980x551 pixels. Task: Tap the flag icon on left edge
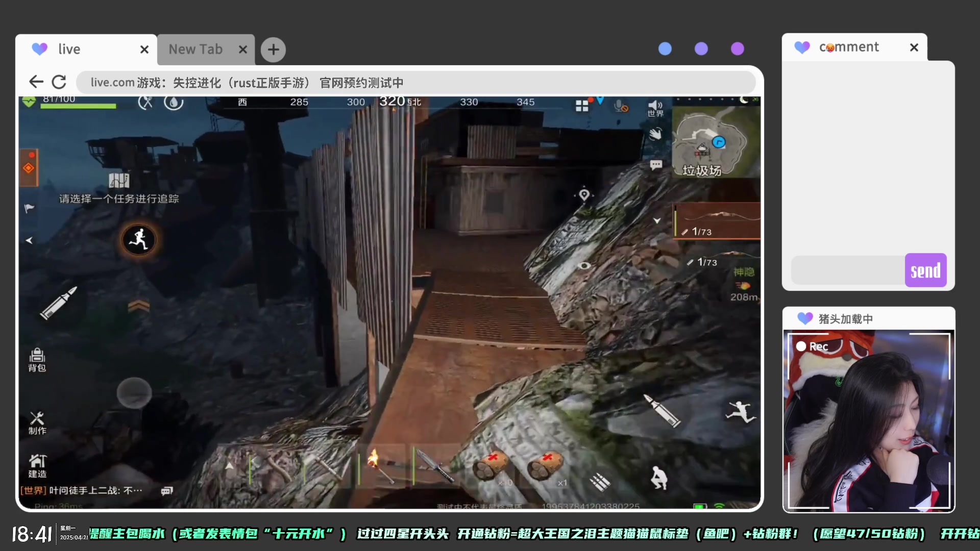pyautogui.click(x=29, y=208)
